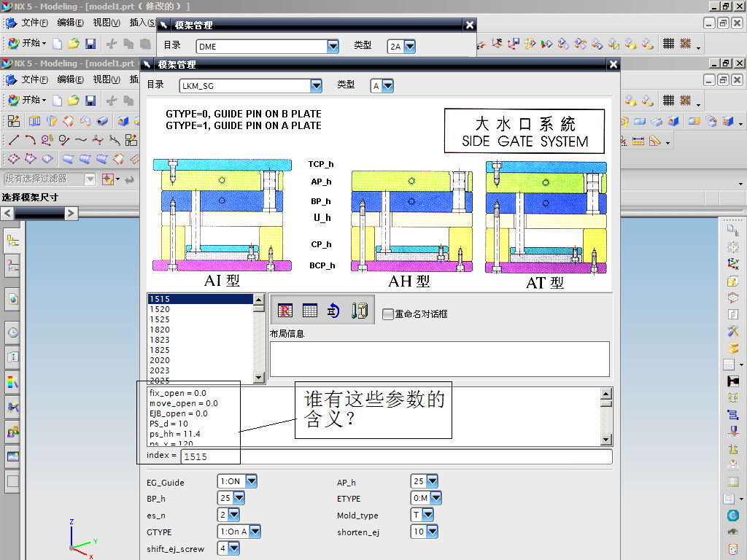Click Open folder icon in lower NX window
Viewport: 747px width, 560px height.
tap(74, 101)
